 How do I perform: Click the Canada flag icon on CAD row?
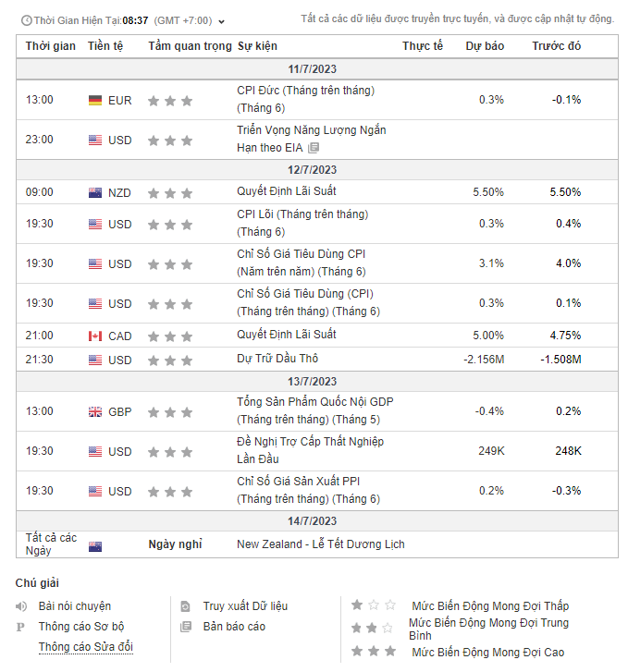click(95, 336)
